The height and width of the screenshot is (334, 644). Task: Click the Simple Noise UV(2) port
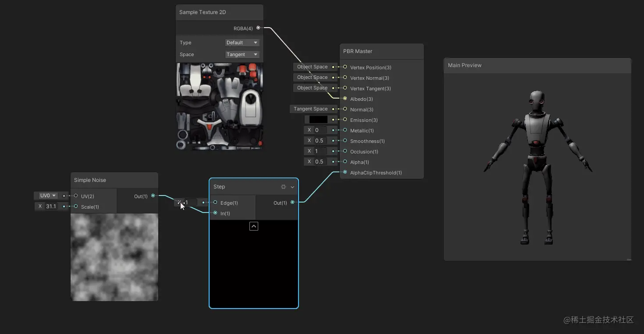(76, 196)
